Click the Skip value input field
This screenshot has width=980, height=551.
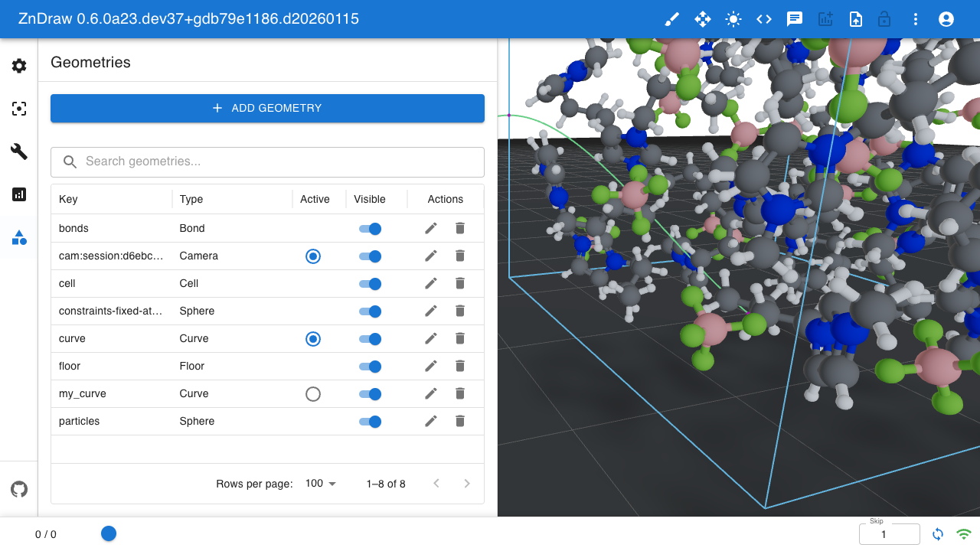(890, 534)
